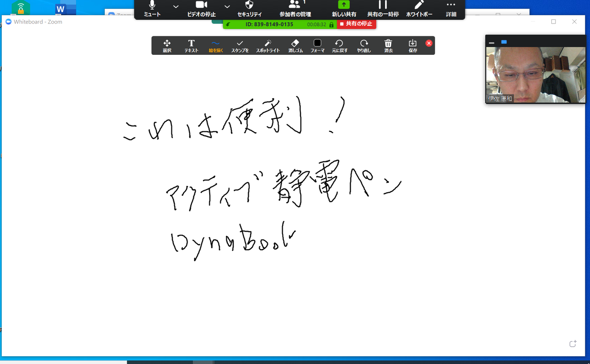Enable the スポットライト spotlight tool
The image size is (590, 364).
tap(268, 46)
